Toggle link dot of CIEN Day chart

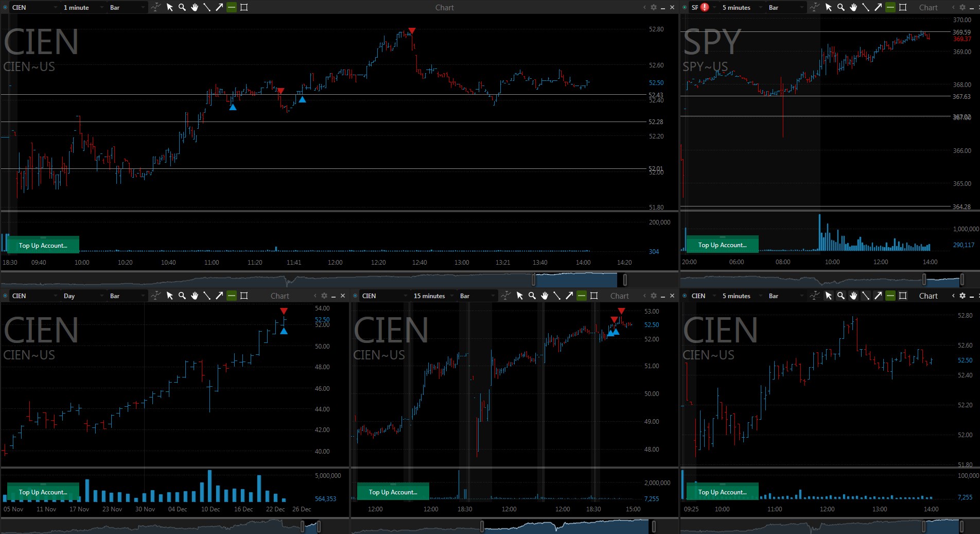pyautogui.click(x=6, y=296)
